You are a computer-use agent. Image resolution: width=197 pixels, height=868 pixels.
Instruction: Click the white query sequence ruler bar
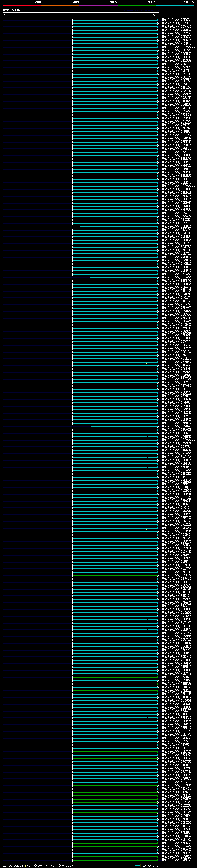coord(81,13)
